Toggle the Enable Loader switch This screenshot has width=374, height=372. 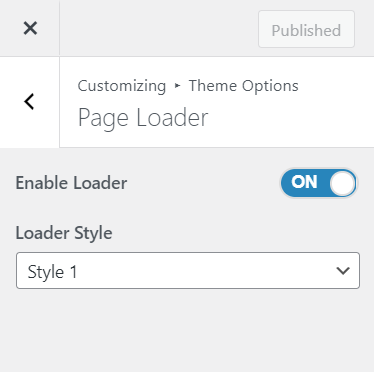click(318, 183)
